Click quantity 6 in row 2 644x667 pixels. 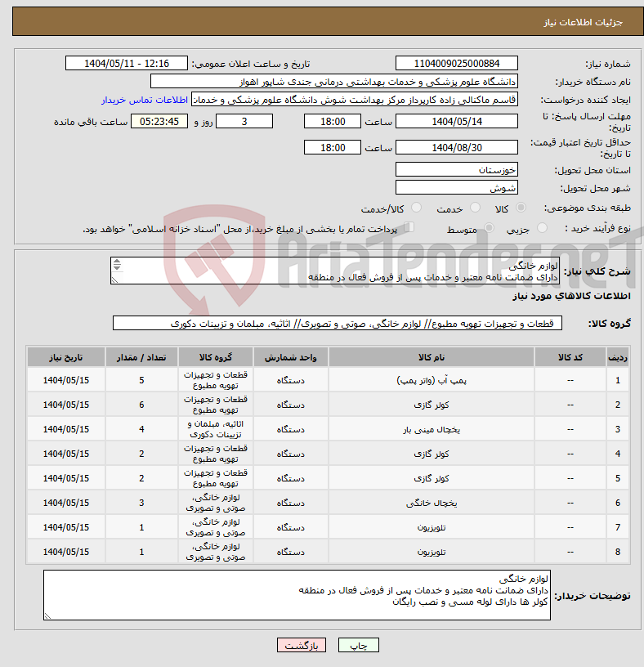coord(141,405)
